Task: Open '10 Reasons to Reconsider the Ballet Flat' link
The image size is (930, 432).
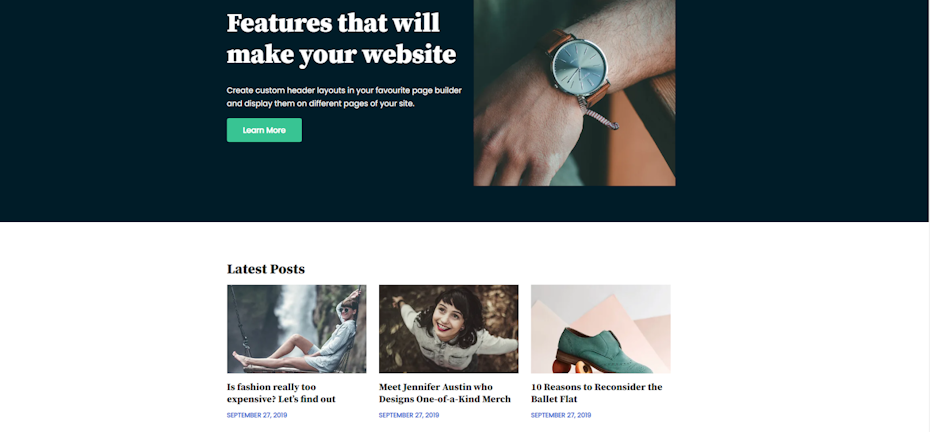Action: point(597,393)
